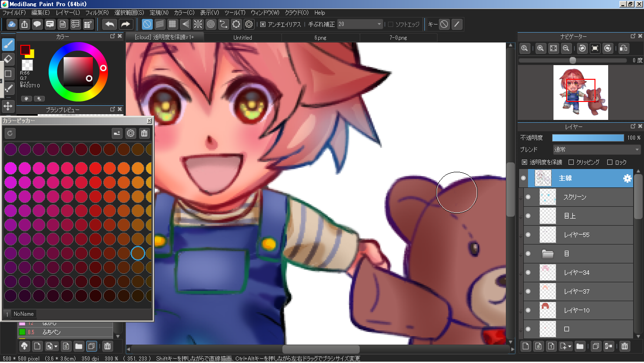
Task: Enable crosshatch grid snap guide
Action: (173, 24)
